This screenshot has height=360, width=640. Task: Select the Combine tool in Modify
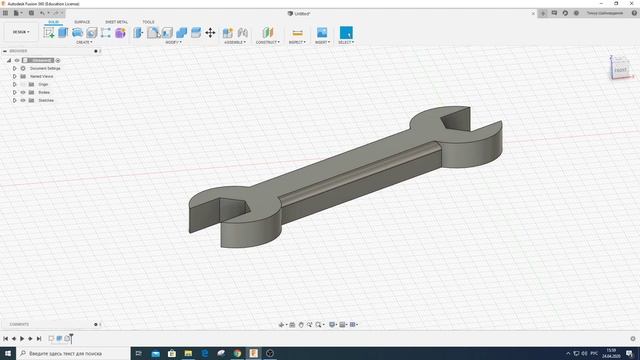[x=182, y=33]
